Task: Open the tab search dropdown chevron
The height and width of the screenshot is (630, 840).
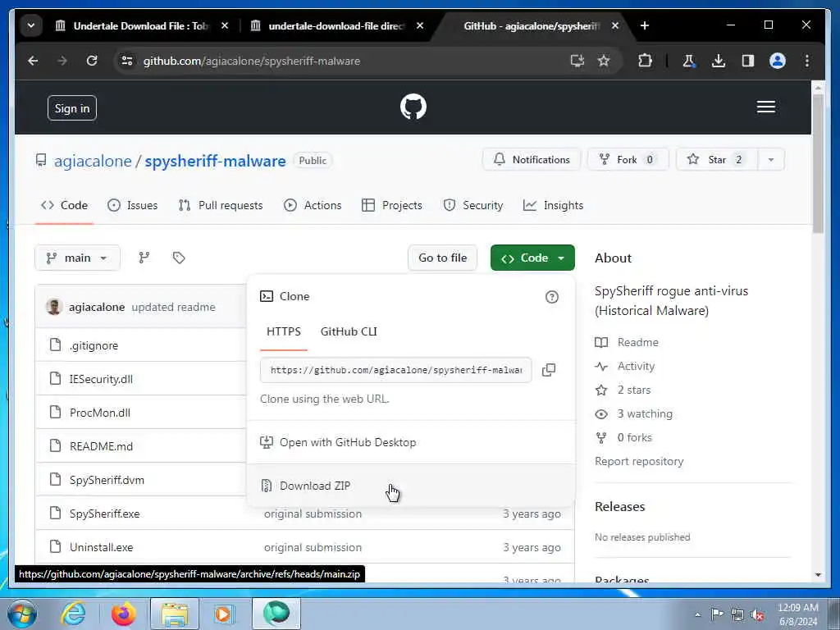Action: click(31, 25)
